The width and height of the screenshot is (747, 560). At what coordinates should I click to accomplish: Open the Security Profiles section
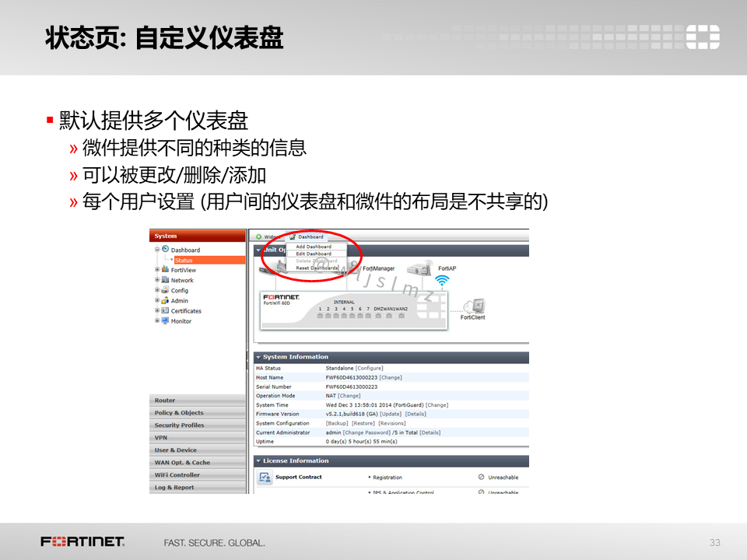click(x=198, y=425)
